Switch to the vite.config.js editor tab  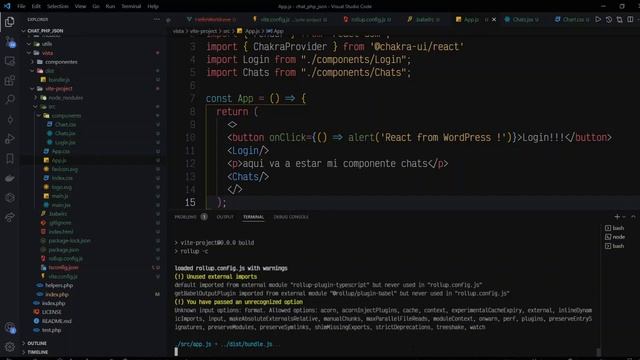coord(290,19)
